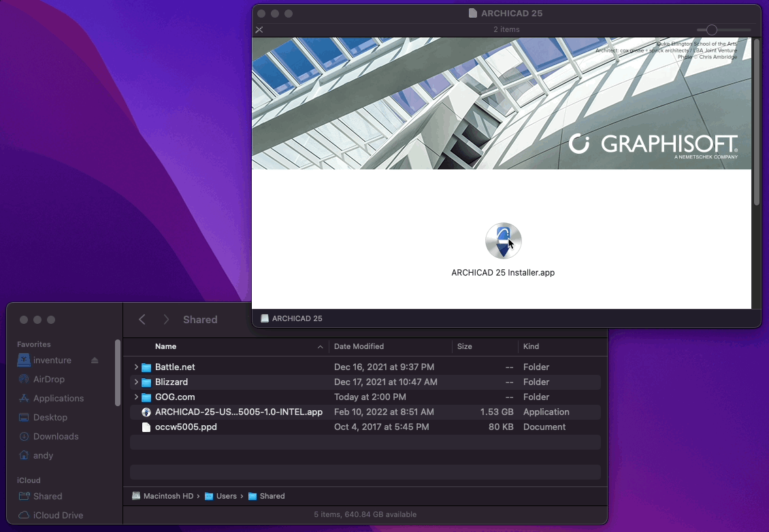769x532 pixels.
Task: Click 'Dec 17, 2021 at 10:47 AM' date cell
Action: [385, 382]
